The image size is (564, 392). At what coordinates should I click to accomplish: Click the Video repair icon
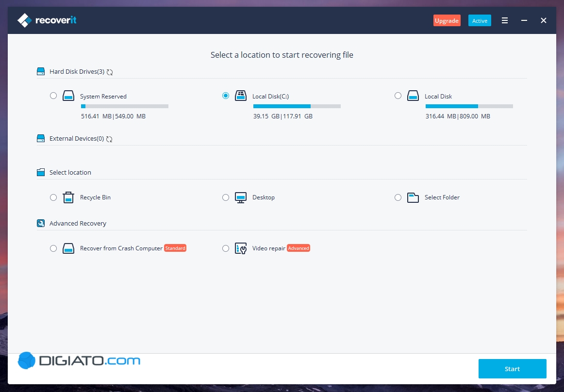click(241, 248)
